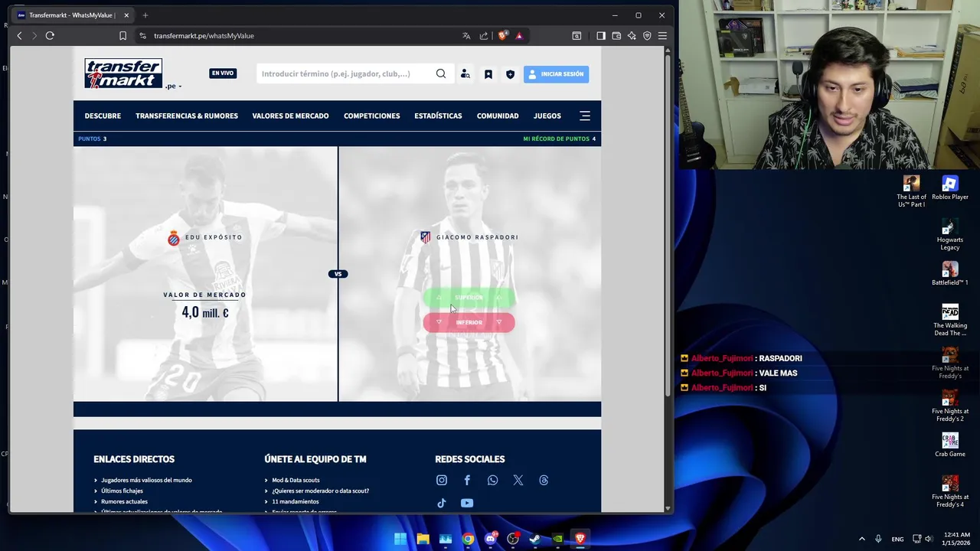Click the EN VIVO live badge
980x551 pixels.
[x=223, y=73]
